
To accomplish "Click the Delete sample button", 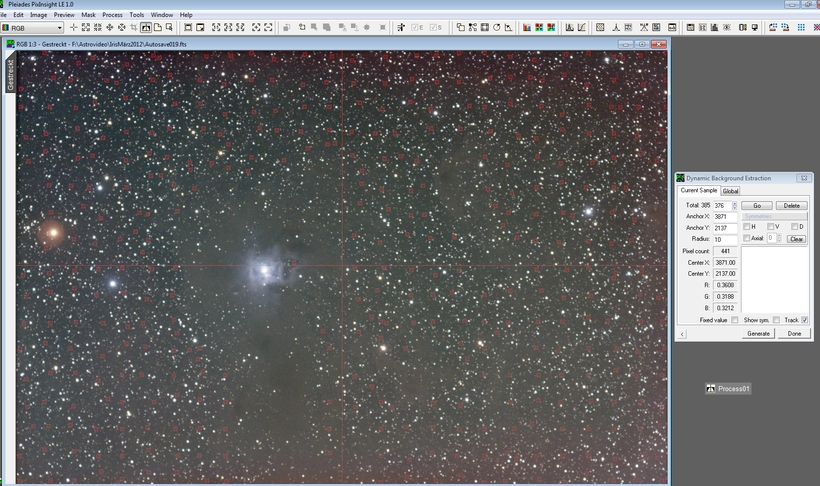I will point(791,206).
